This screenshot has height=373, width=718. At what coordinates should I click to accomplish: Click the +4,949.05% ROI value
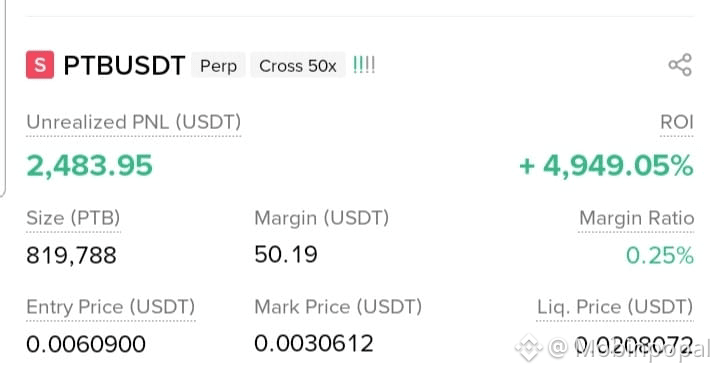click(606, 165)
